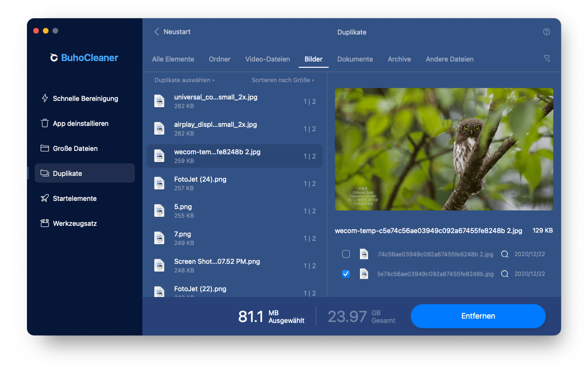Check the '...fe8248b 2.jpg' duplicate checkbox
The width and height of the screenshot is (588, 371).
point(345,254)
